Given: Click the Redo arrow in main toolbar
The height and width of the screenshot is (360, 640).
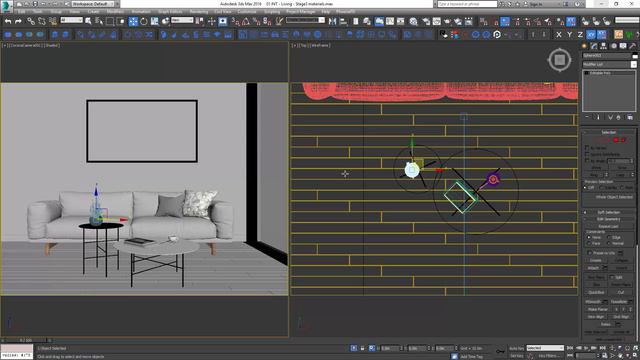Looking at the screenshot, I should [x=18, y=21].
